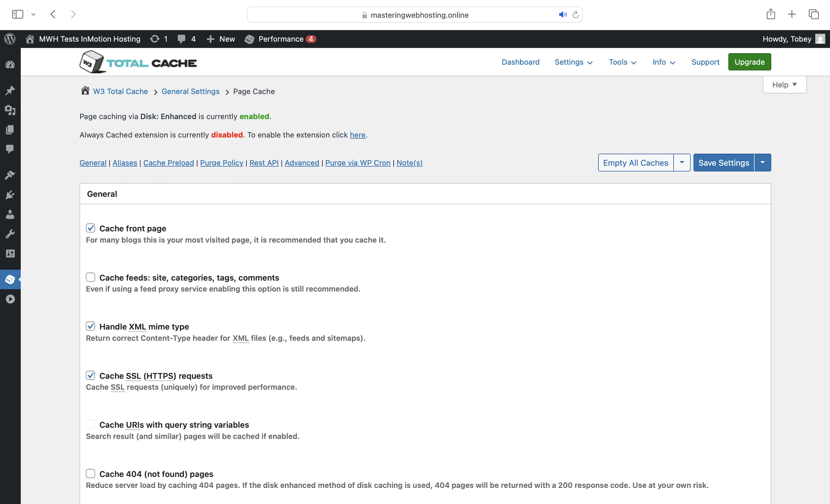Click the green Upgrade button
The height and width of the screenshot is (504, 830).
[749, 62]
